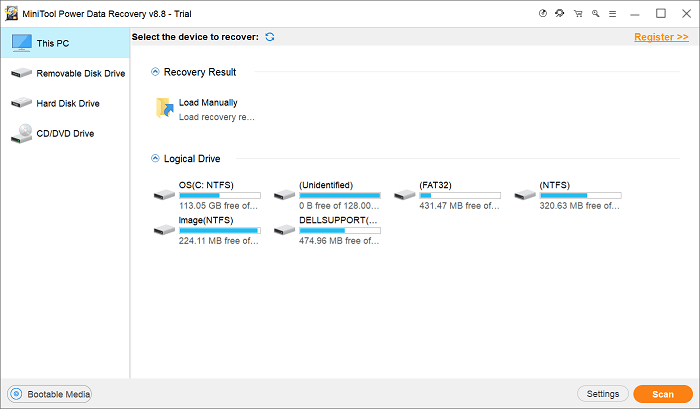This screenshot has width=700, height=409.
Task: Open the hamburger menu in title bar
Action: point(612,14)
